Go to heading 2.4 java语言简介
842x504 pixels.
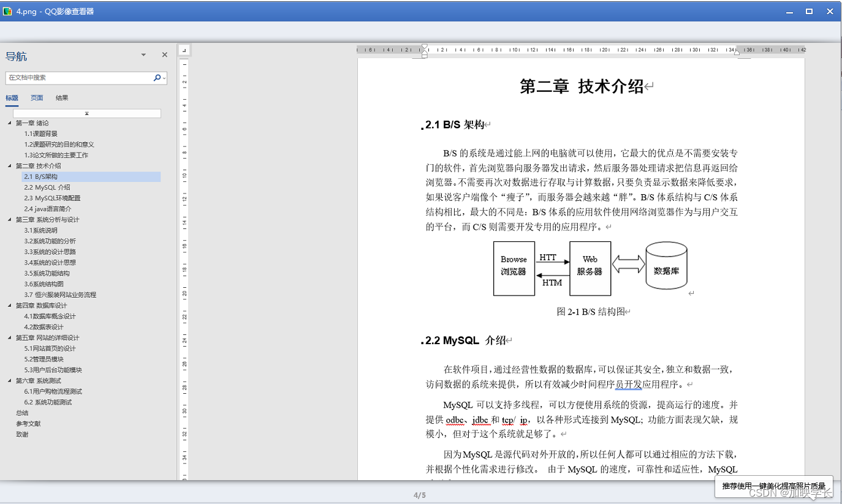coord(48,209)
